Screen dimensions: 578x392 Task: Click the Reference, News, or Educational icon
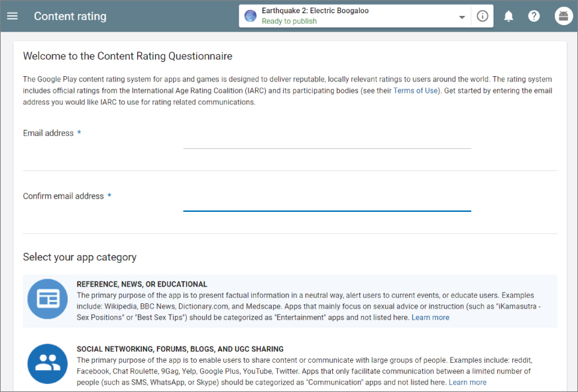click(x=48, y=299)
